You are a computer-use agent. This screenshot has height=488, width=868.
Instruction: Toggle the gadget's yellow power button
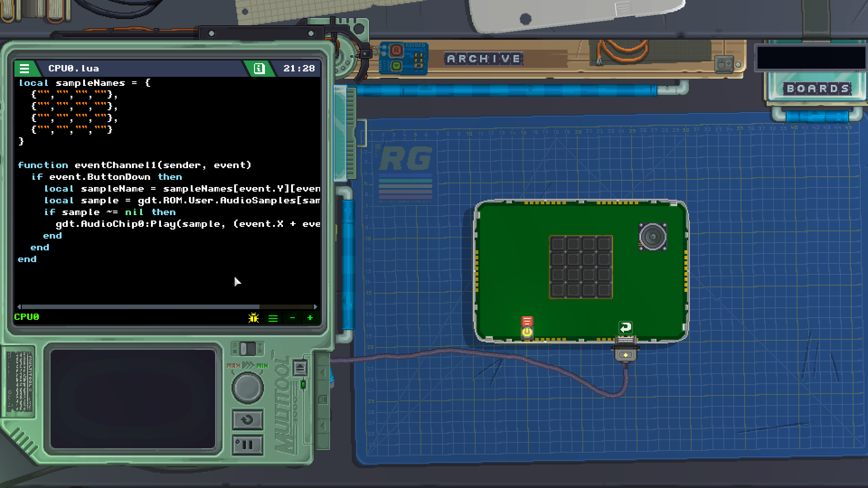[527, 333]
